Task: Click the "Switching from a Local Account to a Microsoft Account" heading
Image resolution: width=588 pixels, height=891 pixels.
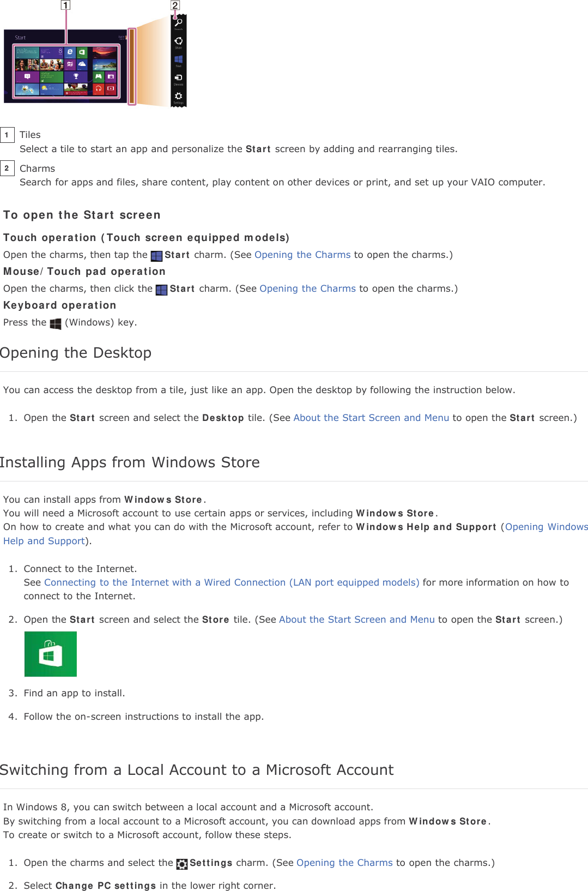Action: tap(197, 770)
